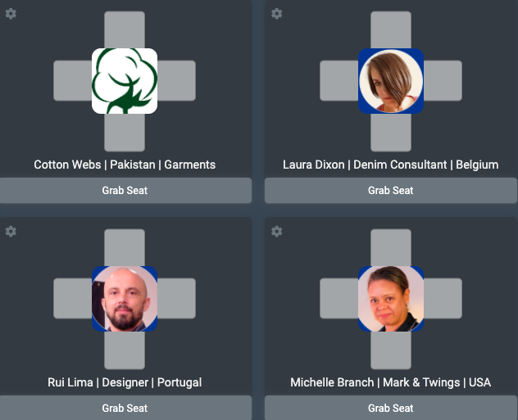Take the right seat at Michelle Branch table
The width and height of the screenshot is (518, 420).
[x=443, y=298]
